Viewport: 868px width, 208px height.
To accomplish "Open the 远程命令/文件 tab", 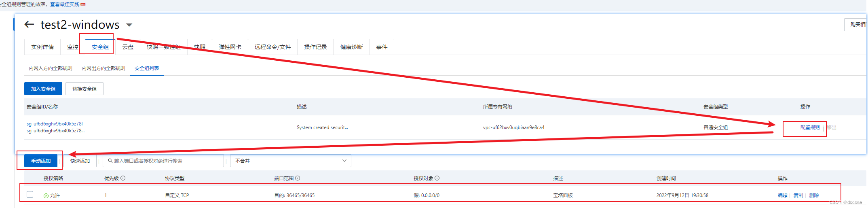I will click(x=273, y=47).
